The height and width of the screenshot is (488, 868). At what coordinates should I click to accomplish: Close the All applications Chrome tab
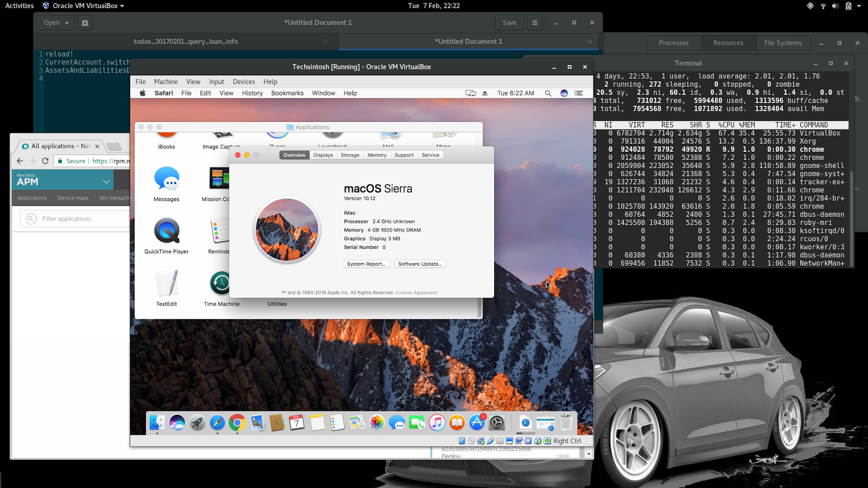pos(97,146)
